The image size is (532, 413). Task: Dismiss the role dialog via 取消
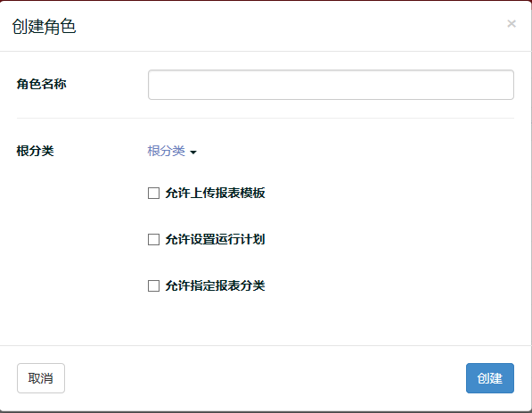(x=41, y=378)
